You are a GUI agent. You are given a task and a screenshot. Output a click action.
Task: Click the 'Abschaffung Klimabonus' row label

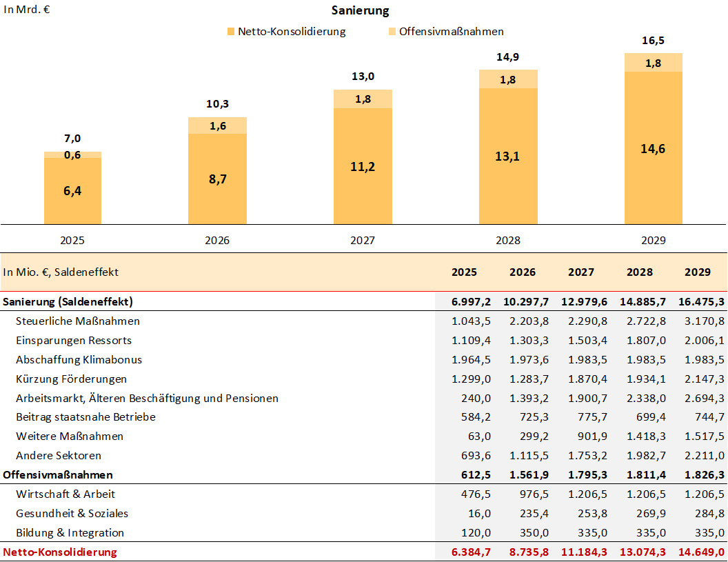(79, 359)
